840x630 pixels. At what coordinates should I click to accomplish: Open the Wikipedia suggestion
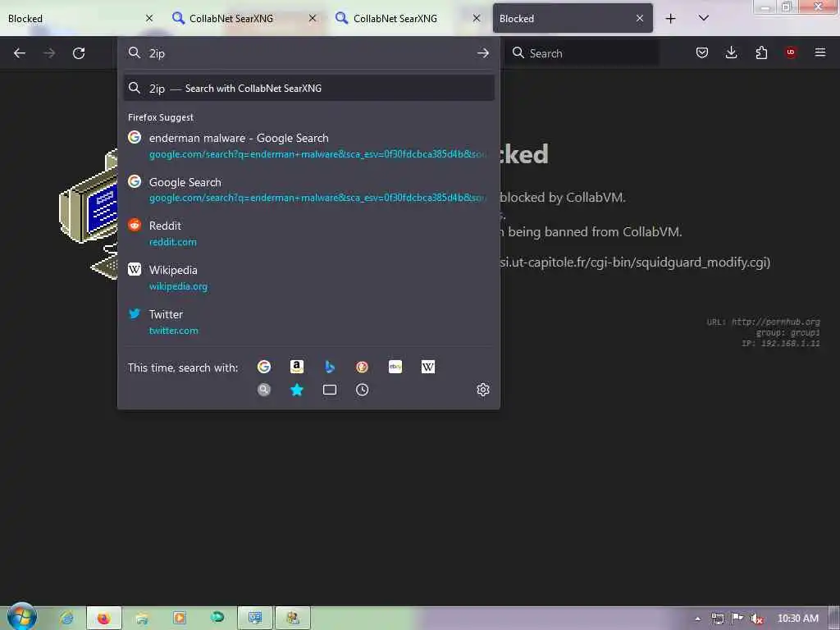(x=308, y=278)
